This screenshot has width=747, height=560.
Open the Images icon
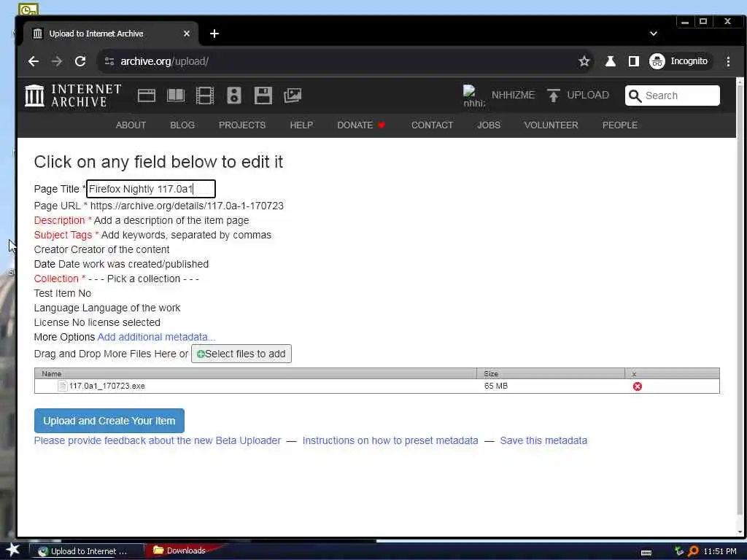(293, 96)
